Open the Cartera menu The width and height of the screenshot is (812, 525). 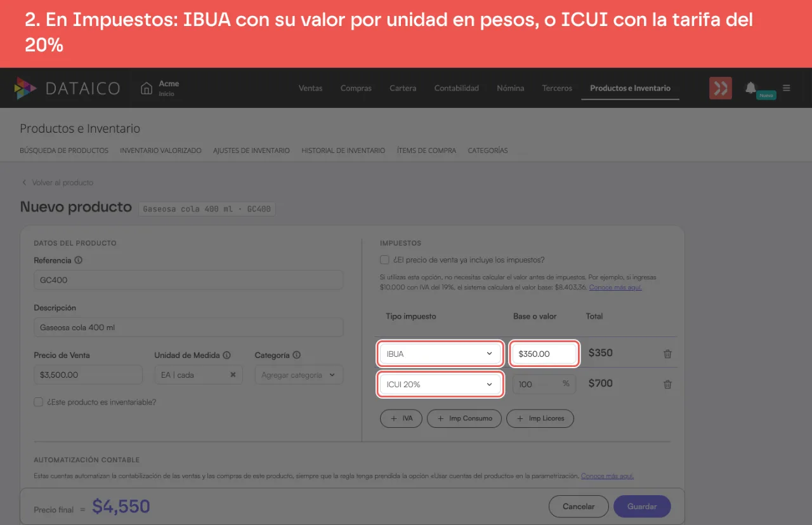click(x=403, y=88)
